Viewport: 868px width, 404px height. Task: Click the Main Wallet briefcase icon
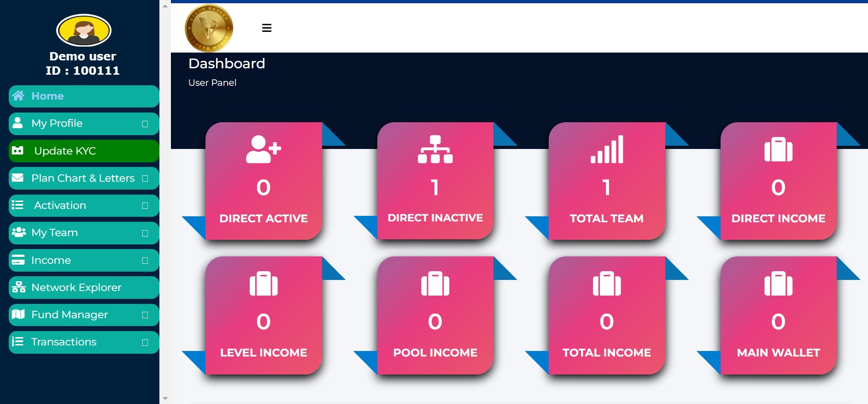[x=778, y=284]
